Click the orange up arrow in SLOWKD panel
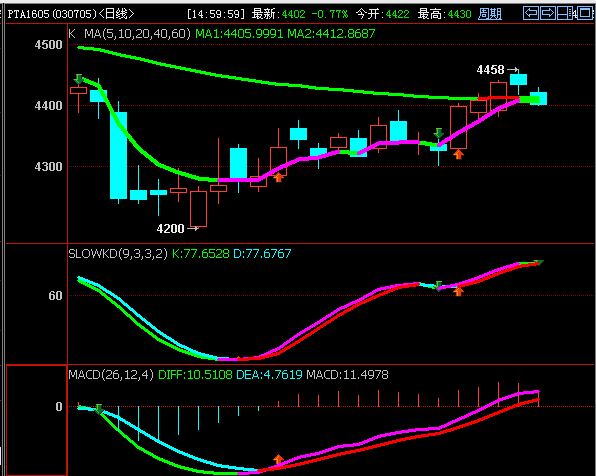Screen dimensions: 596x476 click(x=458, y=292)
